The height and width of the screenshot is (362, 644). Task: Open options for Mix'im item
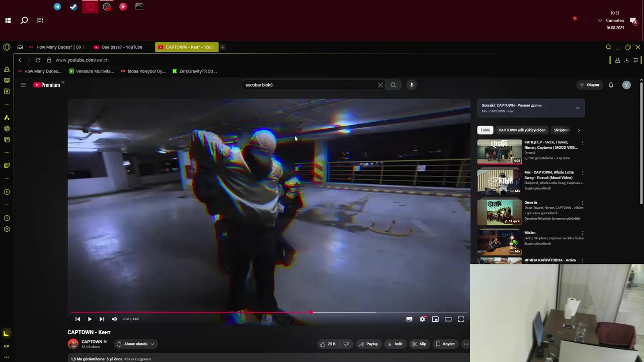coord(583,233)
